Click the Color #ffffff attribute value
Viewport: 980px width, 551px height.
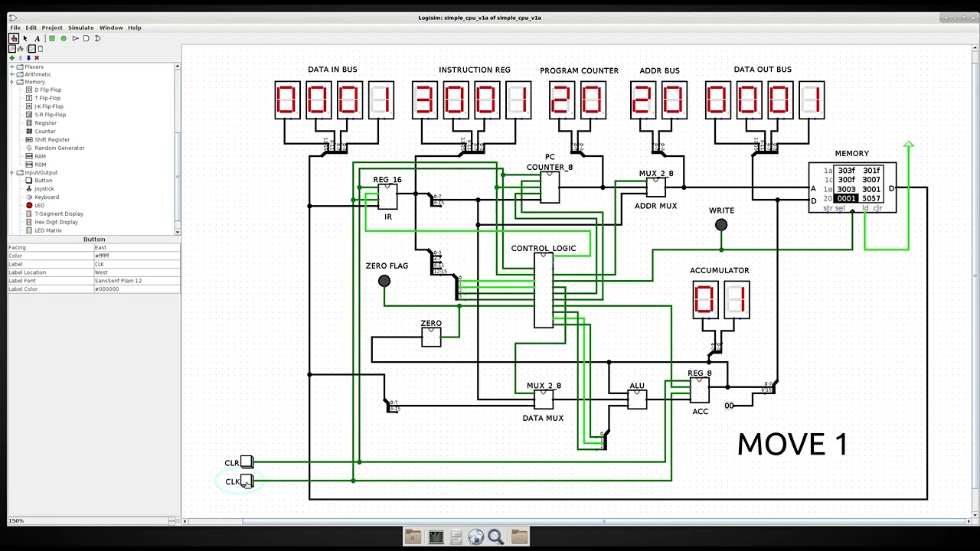(136, 256)
